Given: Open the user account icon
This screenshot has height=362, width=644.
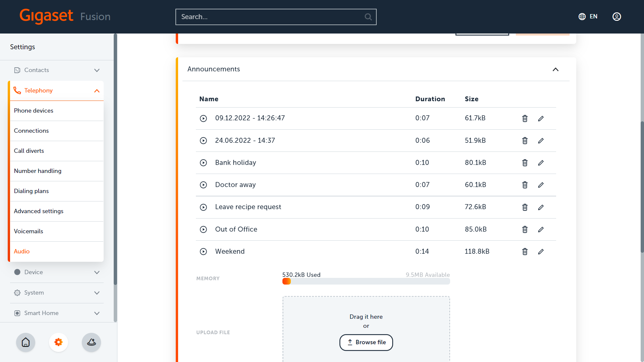Looking at the screenshot, I should pos(616,17).
